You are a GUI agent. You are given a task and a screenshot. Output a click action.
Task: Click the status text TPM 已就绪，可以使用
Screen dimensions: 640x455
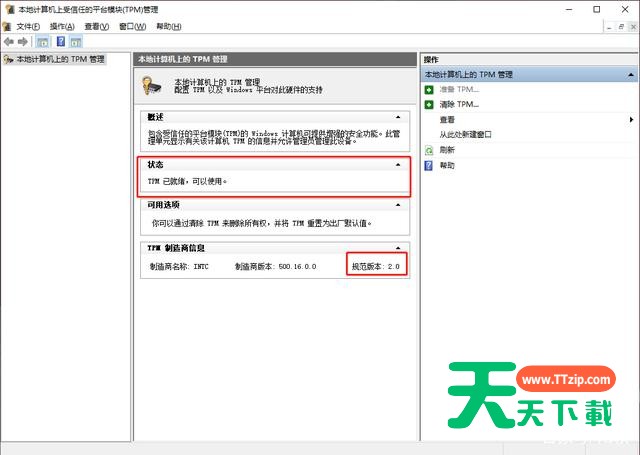coord(187,181)
